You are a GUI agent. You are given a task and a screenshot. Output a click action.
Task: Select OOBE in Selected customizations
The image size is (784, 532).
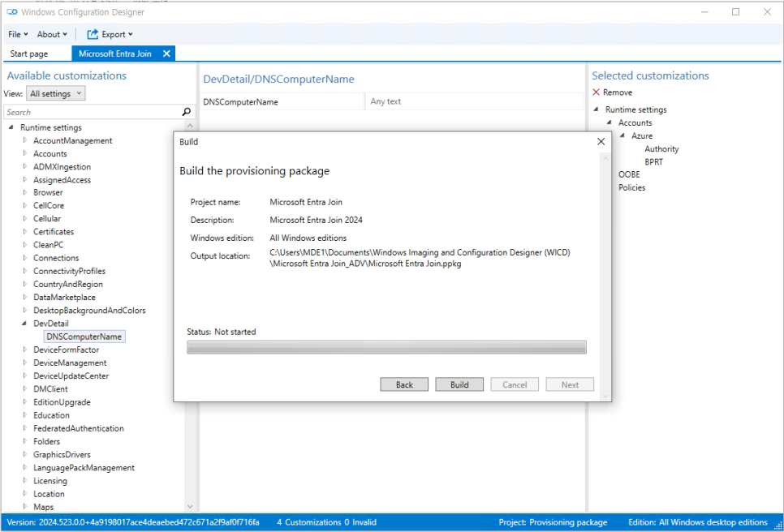(x=629, y=174)
